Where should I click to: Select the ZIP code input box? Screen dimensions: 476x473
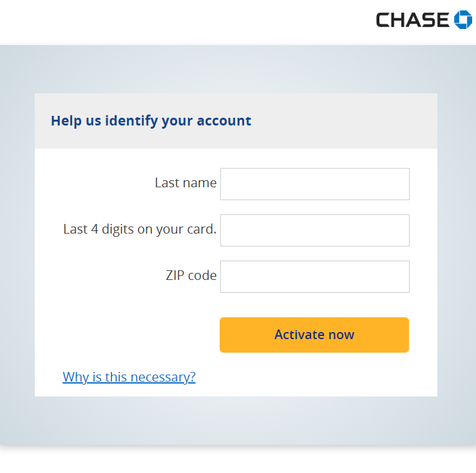(x=314, y=277)
